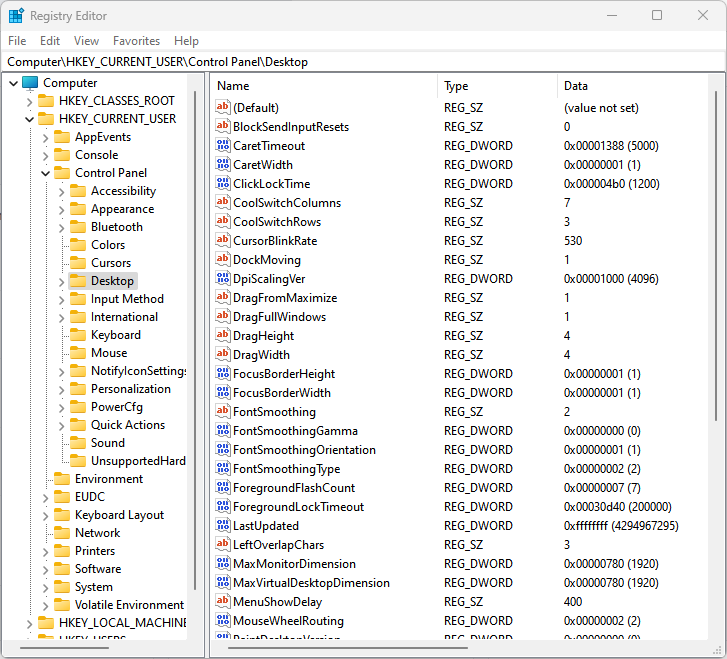Select the Volatile Environment key

tap(129, 605)
